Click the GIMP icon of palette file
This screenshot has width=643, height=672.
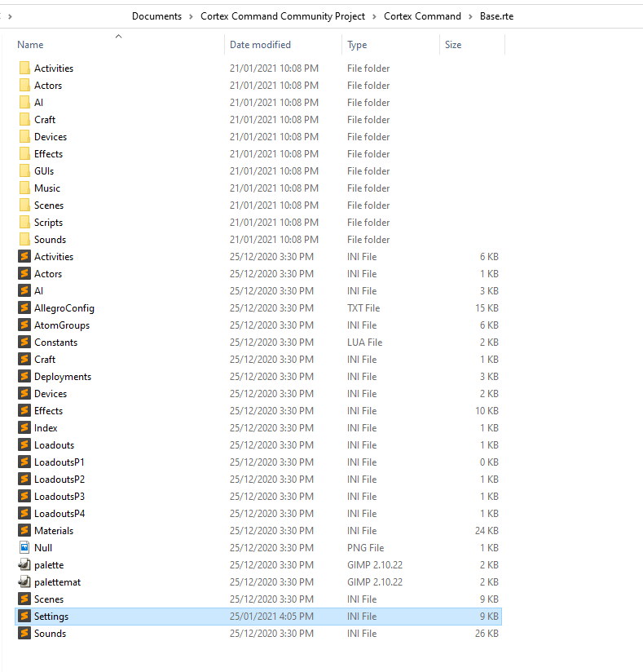point(24,565)
